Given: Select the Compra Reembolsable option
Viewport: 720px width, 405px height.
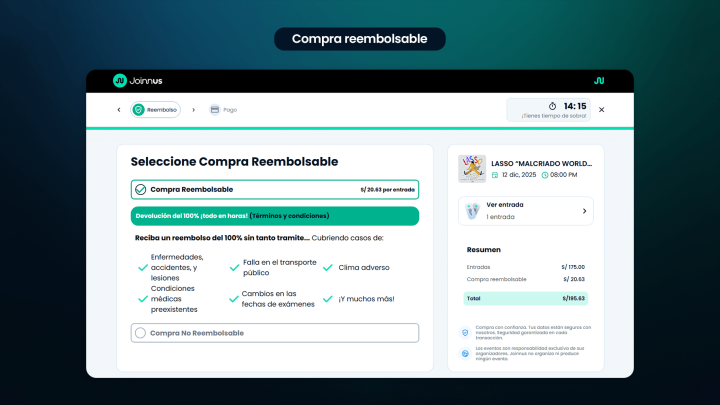Looking at the screenshot, I should click(141, 189).
